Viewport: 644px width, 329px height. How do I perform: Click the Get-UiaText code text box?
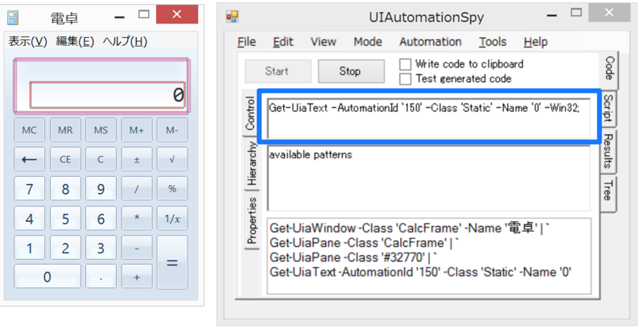point(429,118)
